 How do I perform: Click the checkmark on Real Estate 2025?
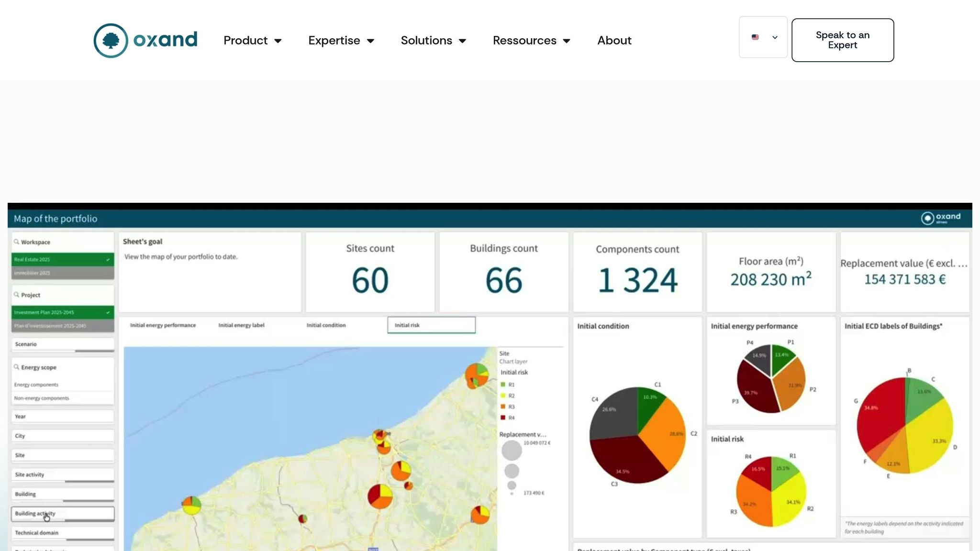[x=109, y=260]
